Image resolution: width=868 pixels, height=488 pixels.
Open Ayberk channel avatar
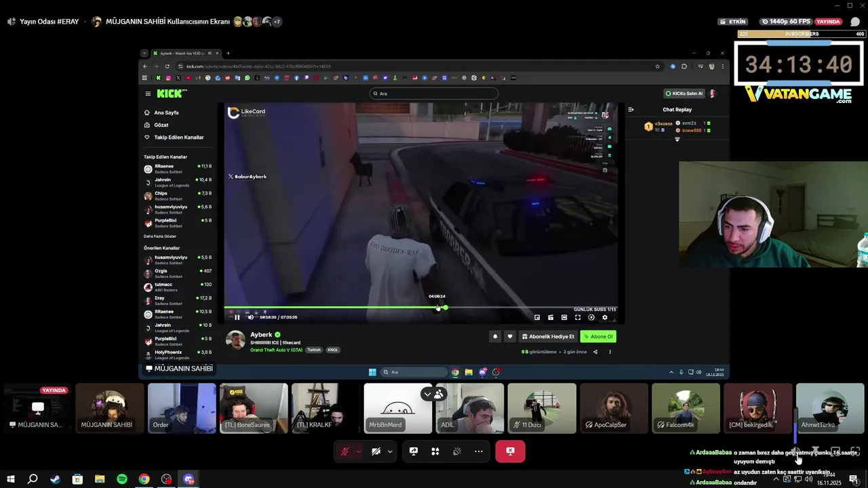pos(235,340)
